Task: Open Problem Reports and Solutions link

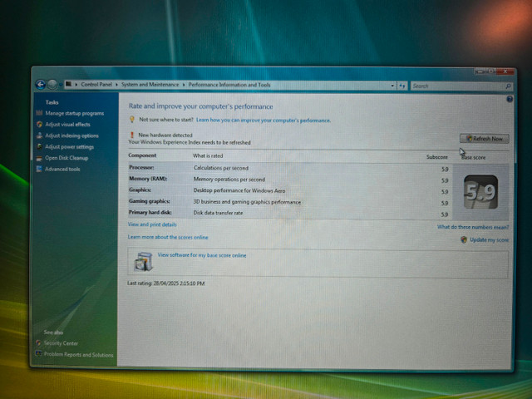Action: [x=79, y=355]
